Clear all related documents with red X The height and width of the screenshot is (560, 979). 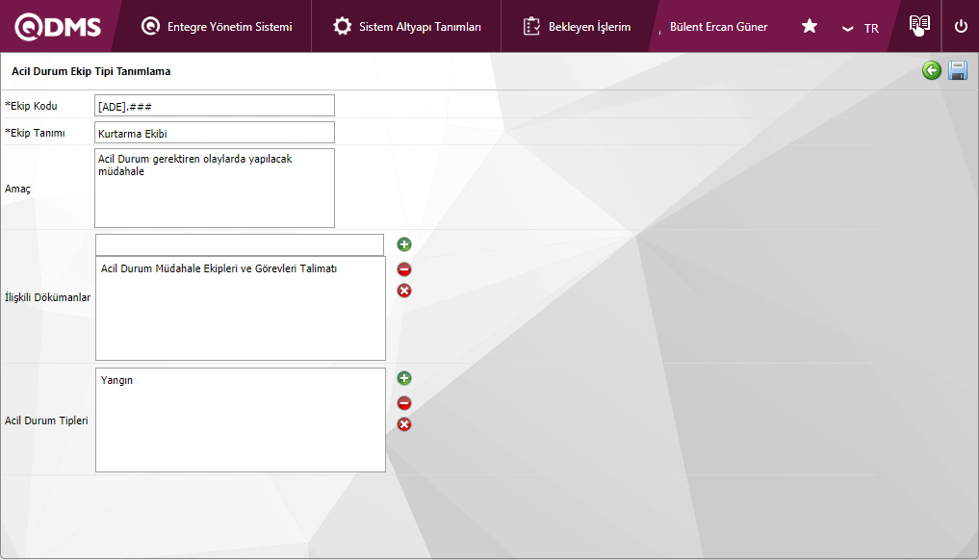(x=404, y=291)
